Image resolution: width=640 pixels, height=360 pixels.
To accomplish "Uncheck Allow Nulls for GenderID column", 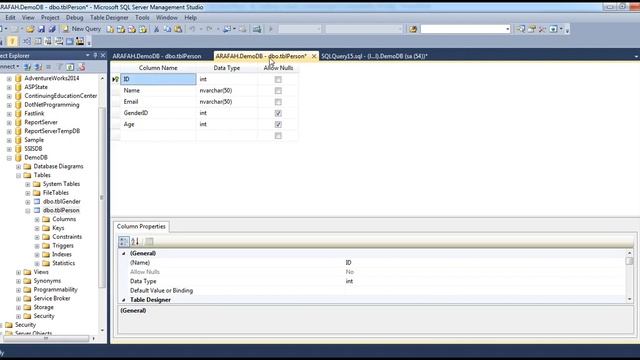I will 278,113.
